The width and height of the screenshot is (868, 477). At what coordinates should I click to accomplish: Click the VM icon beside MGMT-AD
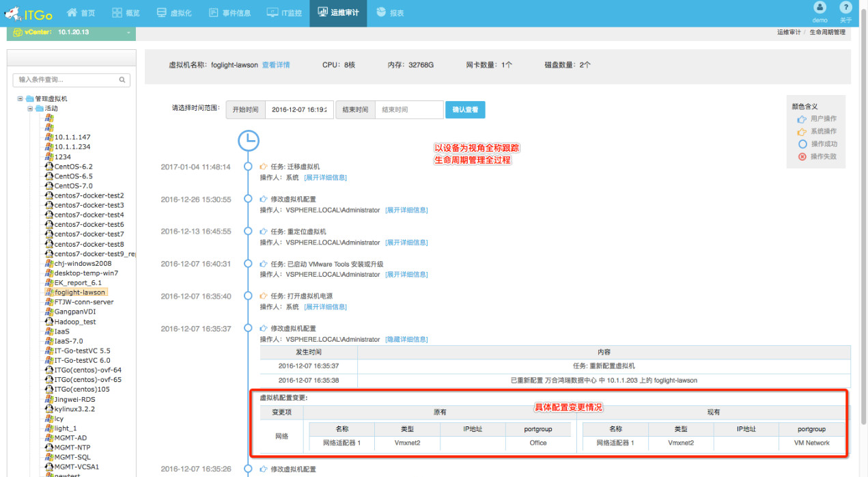tap(49, 438)
